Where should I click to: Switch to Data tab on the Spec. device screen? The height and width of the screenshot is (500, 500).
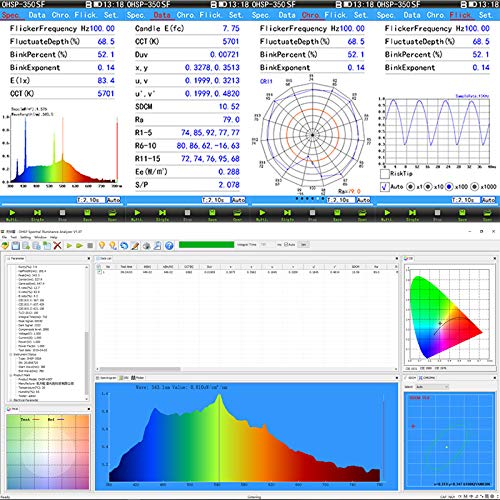tap(37, 15)
